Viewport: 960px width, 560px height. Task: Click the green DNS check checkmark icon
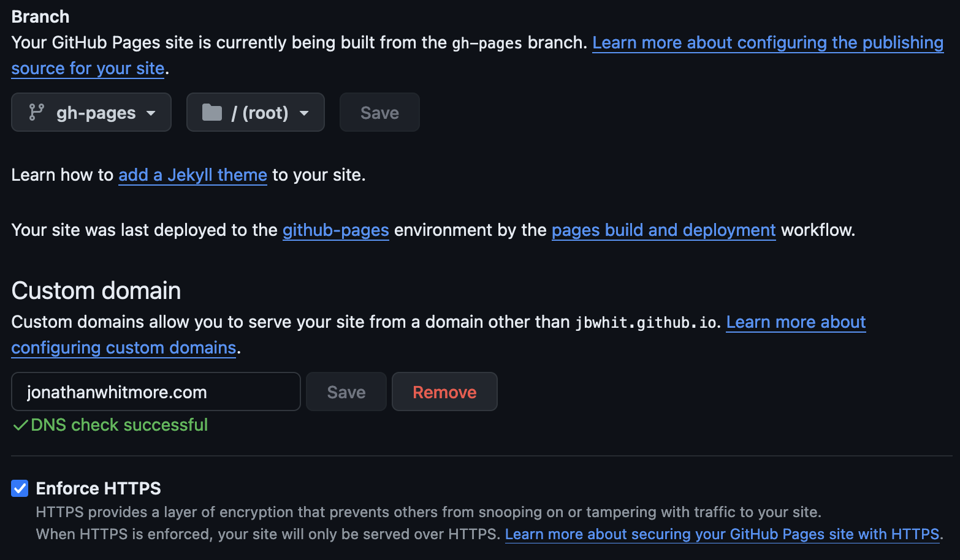pos(20,425)
